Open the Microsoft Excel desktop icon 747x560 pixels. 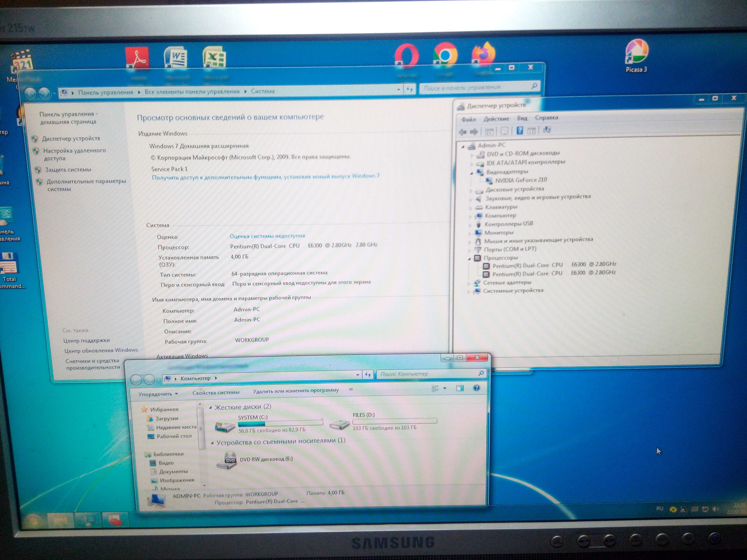point(214,57)
